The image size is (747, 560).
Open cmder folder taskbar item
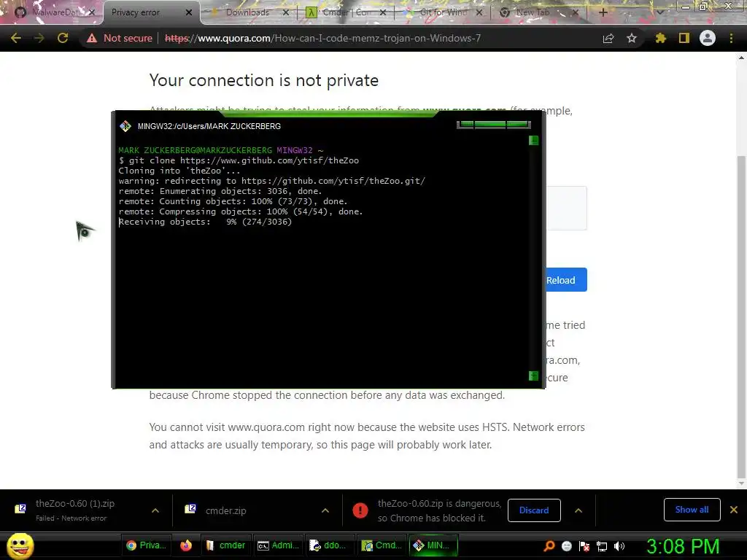coord(225,545)
